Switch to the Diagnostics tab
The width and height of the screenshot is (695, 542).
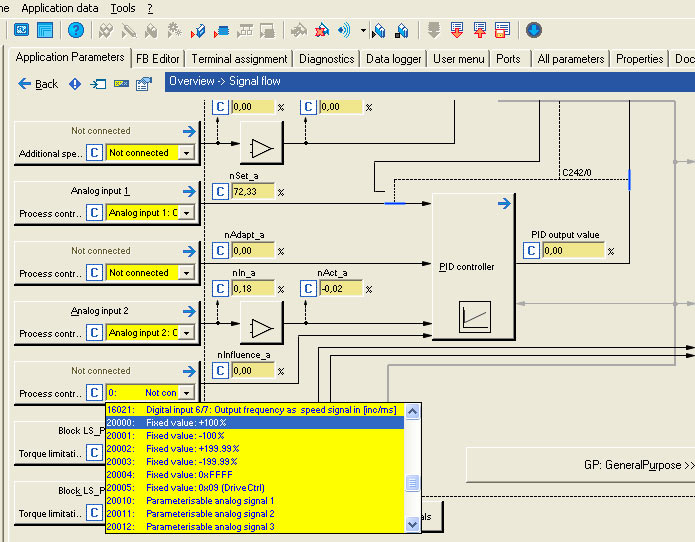326,59
